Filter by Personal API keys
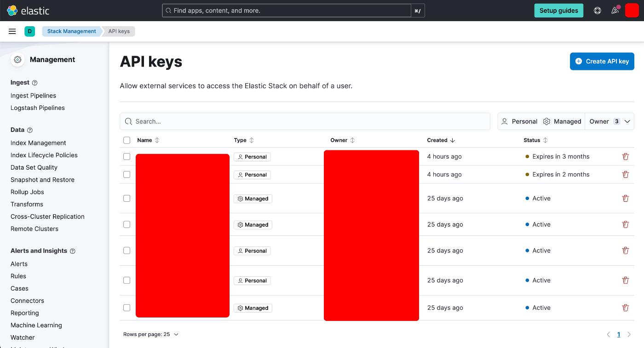This screenshot has height=348, width=644. point(519,121)
